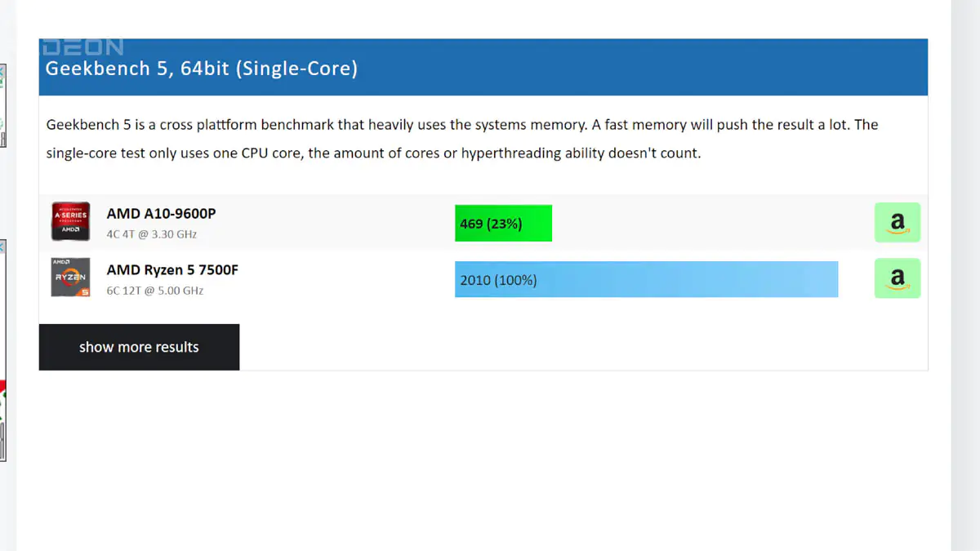Open the AMD A10-9600P processor page
Image resolution: width=980 pixels, height=551 pixels.
[x=161, y=214]
